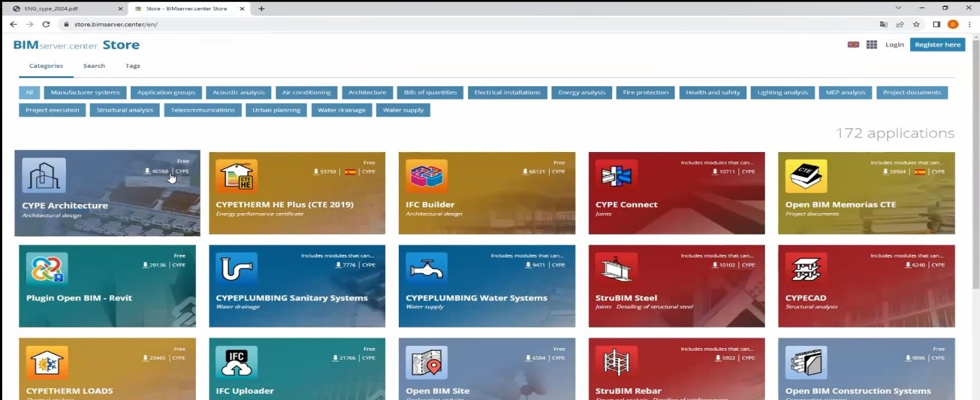Filter by Acoustic analysis category
This screenshot has width=980, height=400.
[238, 92]
